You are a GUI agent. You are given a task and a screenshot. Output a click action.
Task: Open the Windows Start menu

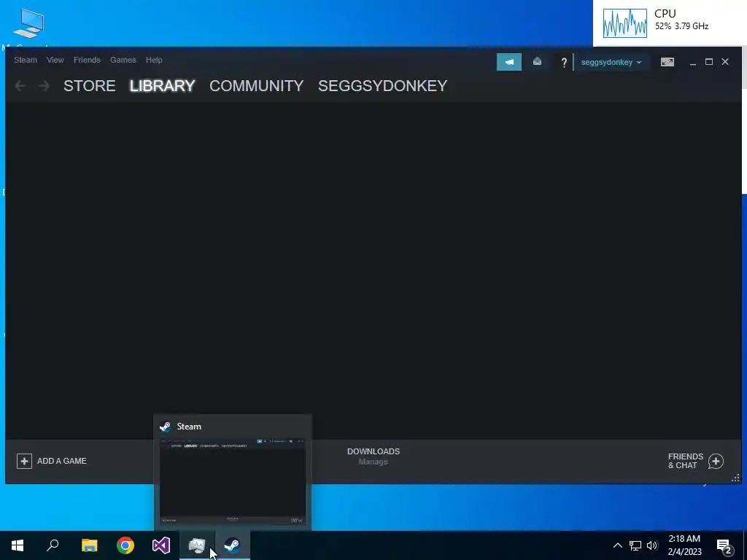coord(18,545)
